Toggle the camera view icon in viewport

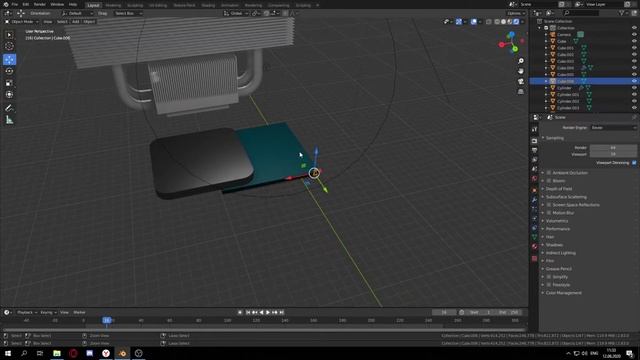coord(521,82)
